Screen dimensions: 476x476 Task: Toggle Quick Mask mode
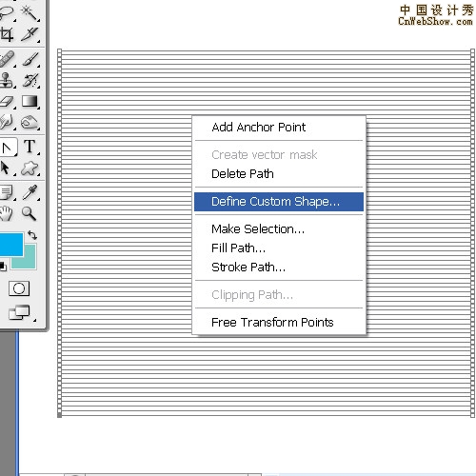(19, 288)
